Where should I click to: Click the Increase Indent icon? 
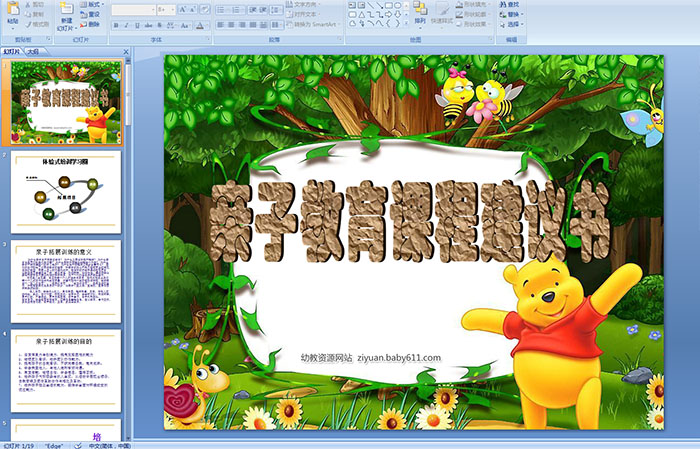[263, 9]
